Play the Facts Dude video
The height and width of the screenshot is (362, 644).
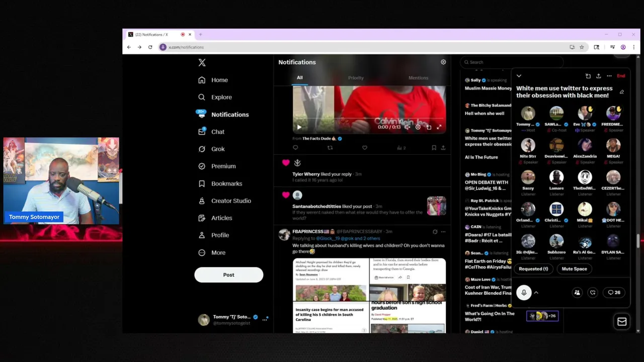tap(299, 127)
